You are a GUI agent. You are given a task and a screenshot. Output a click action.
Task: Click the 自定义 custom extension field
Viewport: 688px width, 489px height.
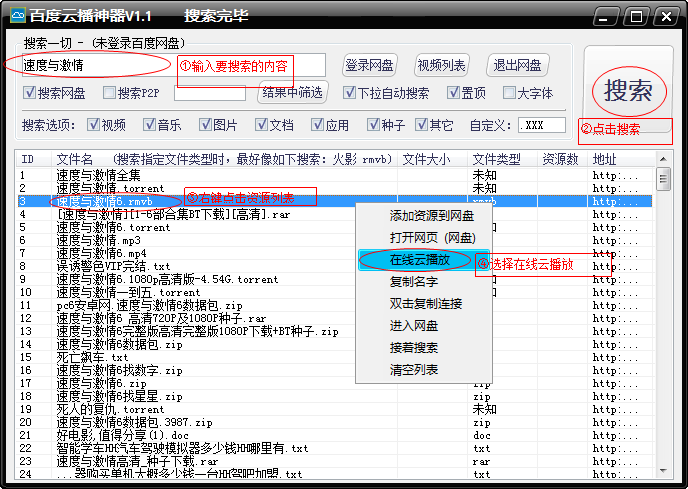(x=541, y=126)
